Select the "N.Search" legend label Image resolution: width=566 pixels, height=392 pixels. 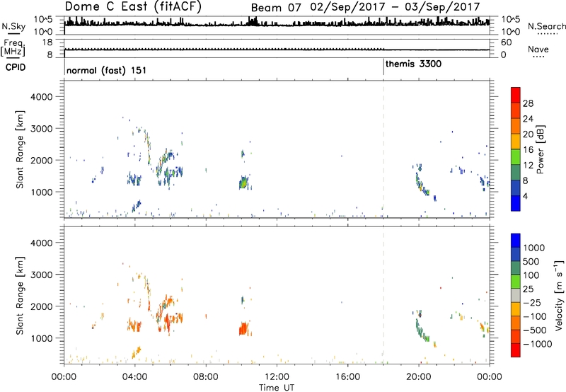[546, 26]
